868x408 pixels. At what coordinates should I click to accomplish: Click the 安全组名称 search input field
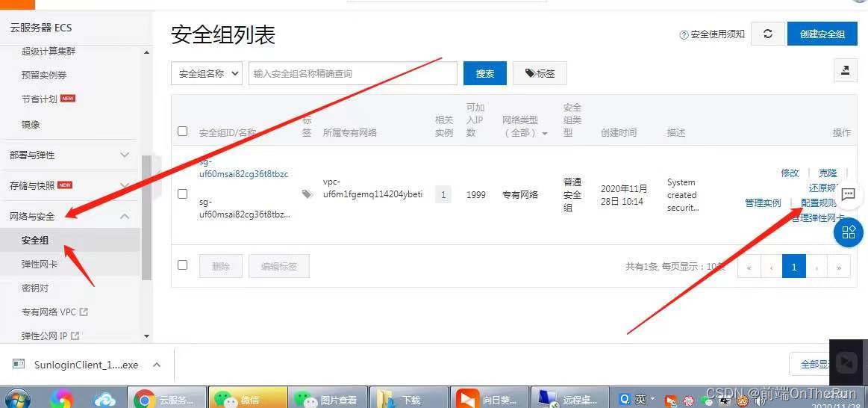[352, 73]
